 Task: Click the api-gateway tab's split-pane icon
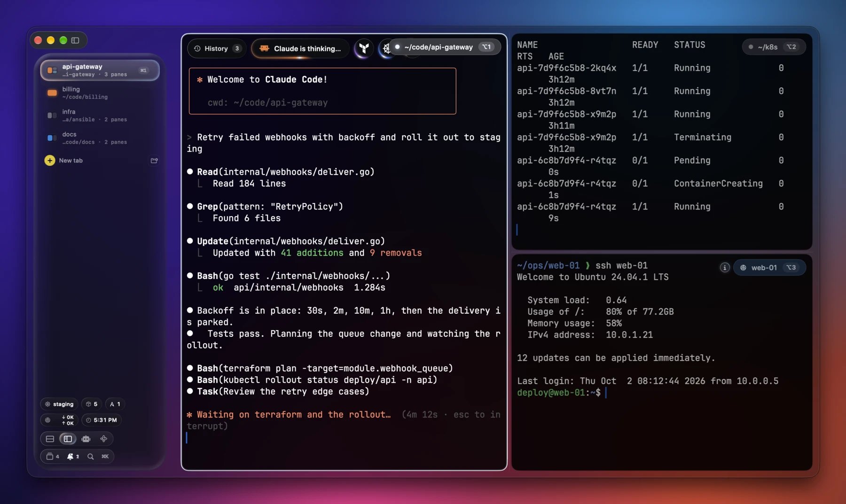(52, 70)
